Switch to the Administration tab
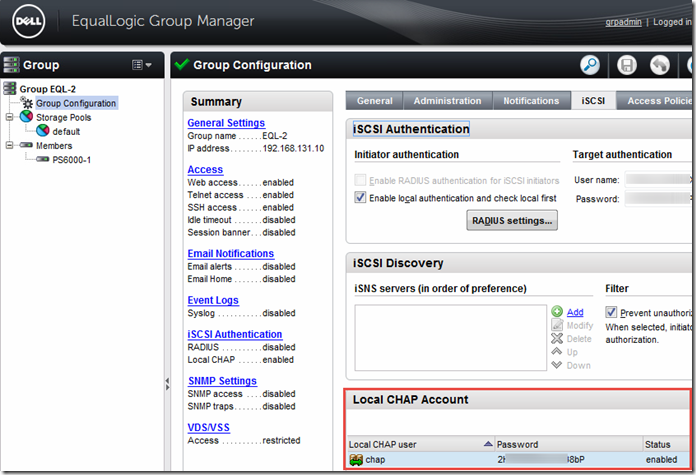The width and height of the screenshot is (696, 475). pyautogui.click(x=447, y=101)
